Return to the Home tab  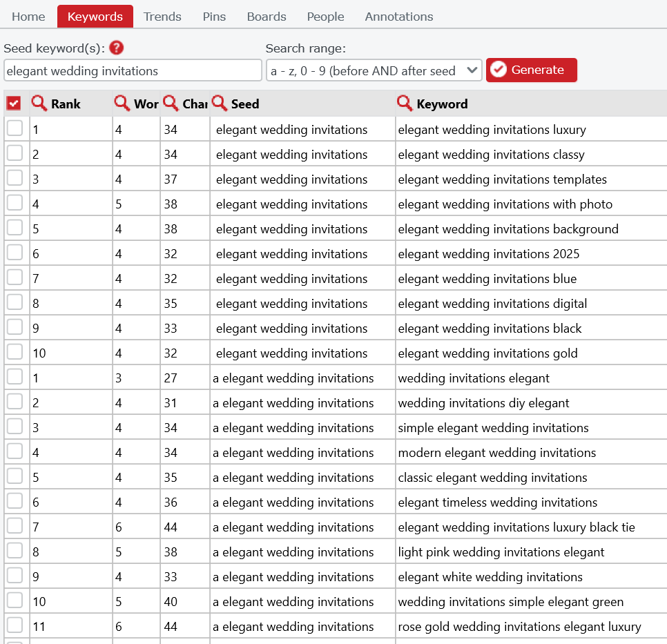(28, 16)
